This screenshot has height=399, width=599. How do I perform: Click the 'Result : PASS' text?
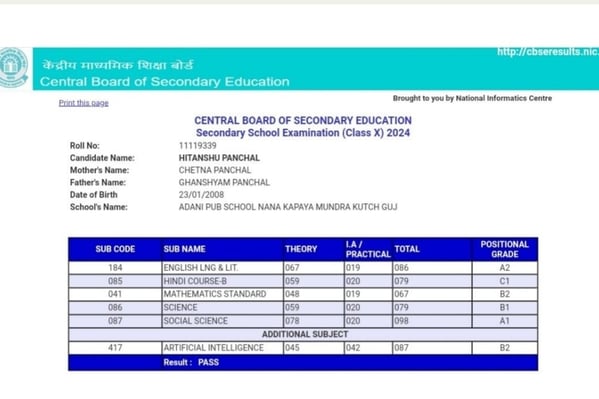click(191, 362)
